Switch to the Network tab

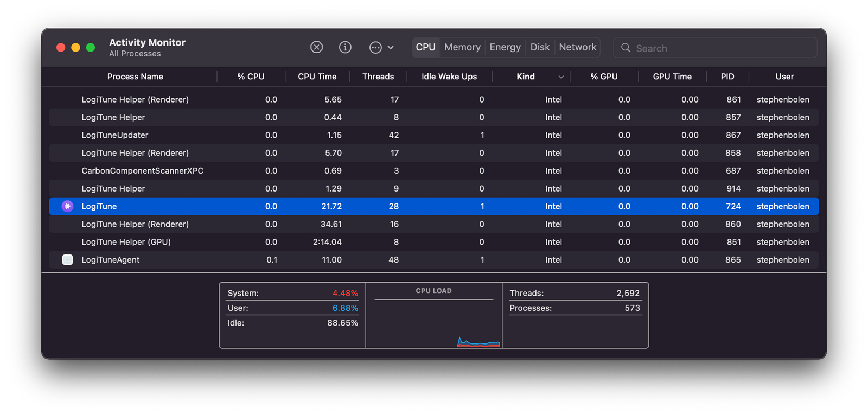coord(578,47)
